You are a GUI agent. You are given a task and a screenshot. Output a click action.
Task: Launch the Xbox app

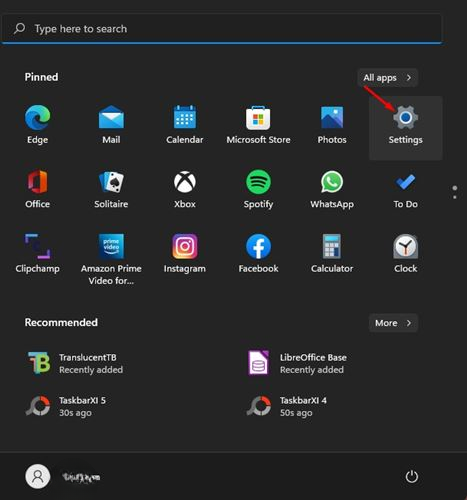tap(185, 189)
